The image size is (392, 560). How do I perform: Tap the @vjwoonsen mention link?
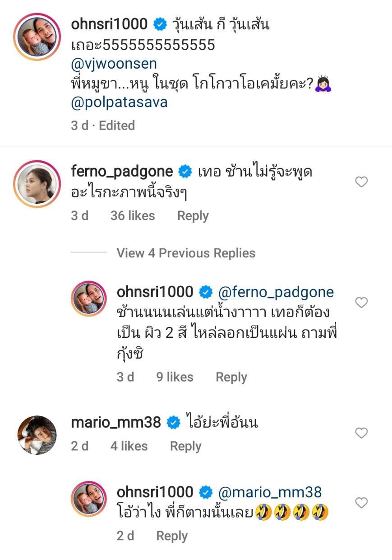click(x=114, y=64)
